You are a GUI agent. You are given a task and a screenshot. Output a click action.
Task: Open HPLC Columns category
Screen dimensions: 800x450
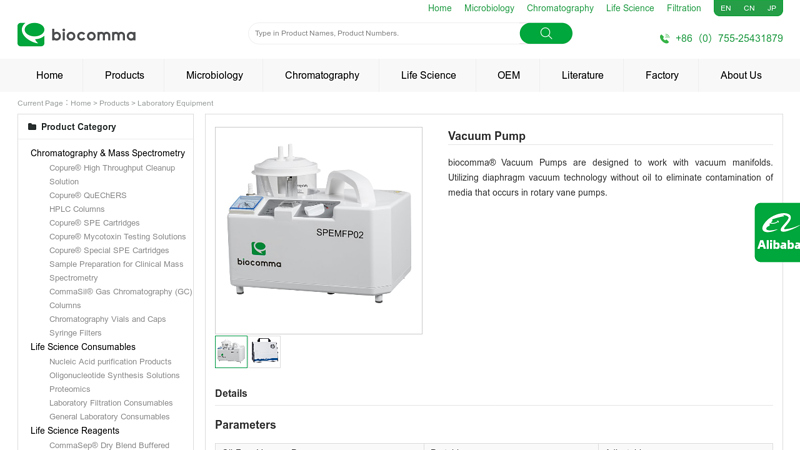(x=77, y=209)
